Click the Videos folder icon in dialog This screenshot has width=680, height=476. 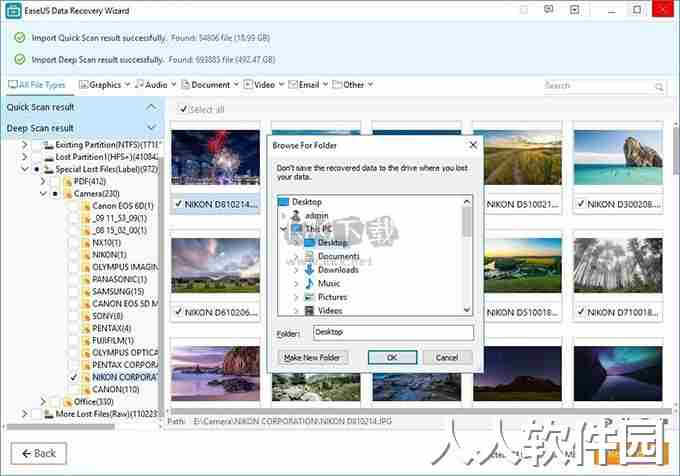[x=309, y=310]
